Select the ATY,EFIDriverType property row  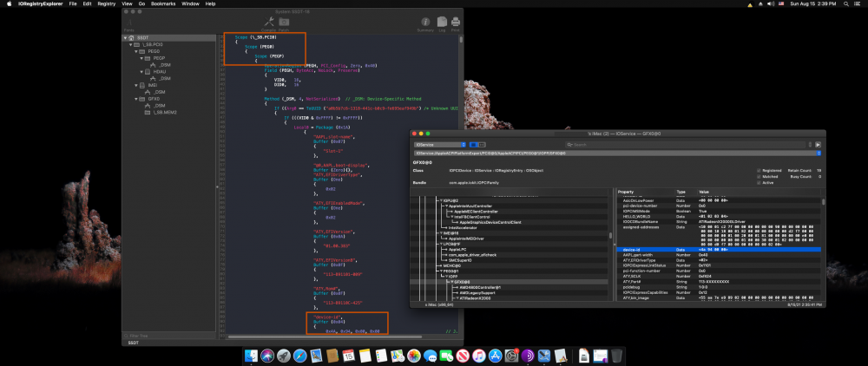(719, 260)
